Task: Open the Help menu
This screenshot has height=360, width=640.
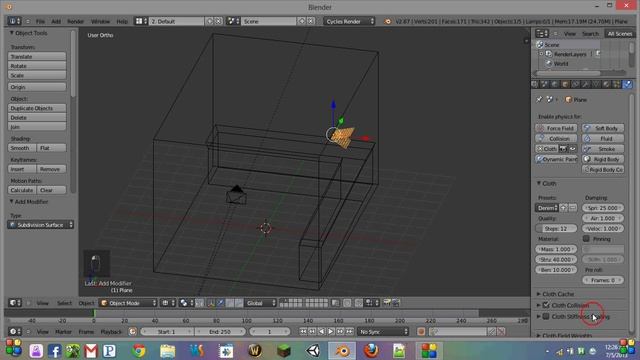Action: point(122,21)
